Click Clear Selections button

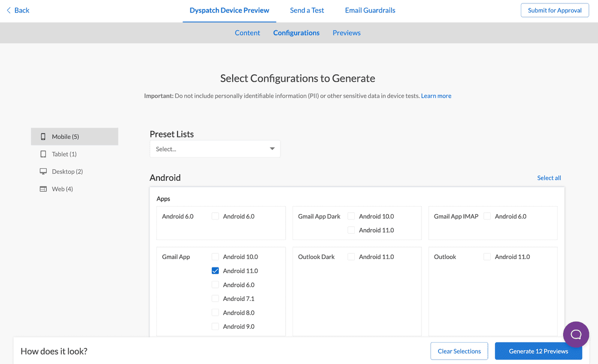click(x=459, y=351)
